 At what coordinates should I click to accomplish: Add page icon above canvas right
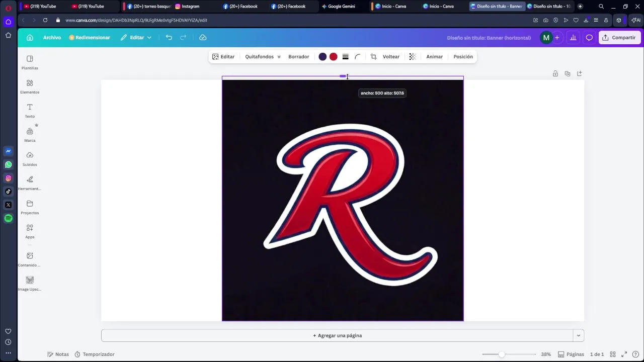[580, 73]
